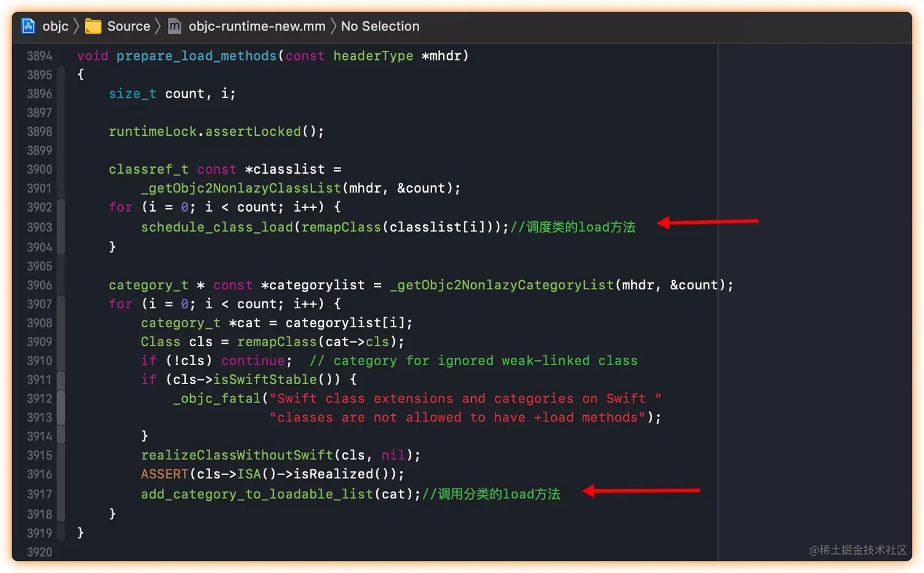Image resolution: width=924 pixels, height=573 pixels.
Task: Click line number 3917 in gutter
Action: pos(39,494)
